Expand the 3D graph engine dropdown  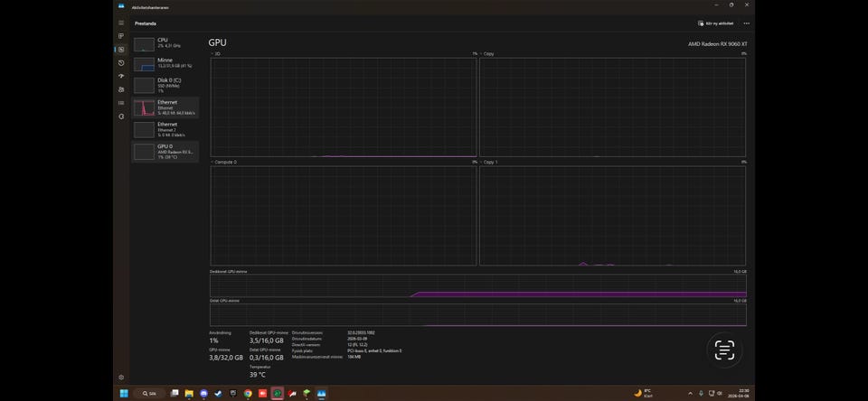(x=212, y=54)
